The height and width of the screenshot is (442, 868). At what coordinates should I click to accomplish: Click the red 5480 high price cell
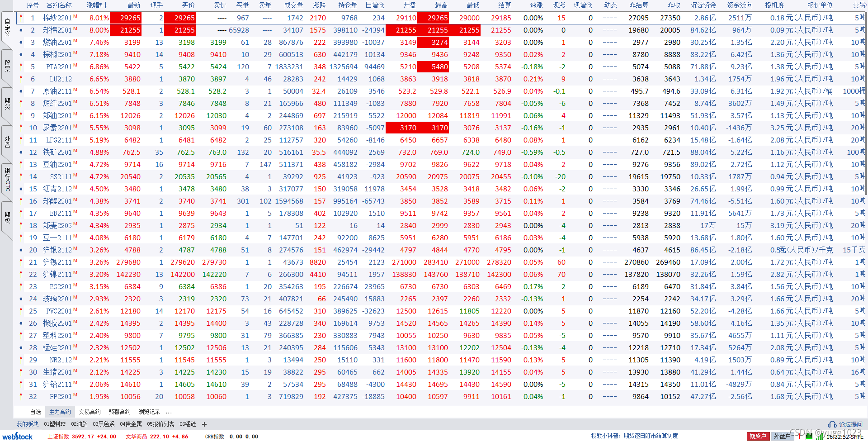pos(434,67)
